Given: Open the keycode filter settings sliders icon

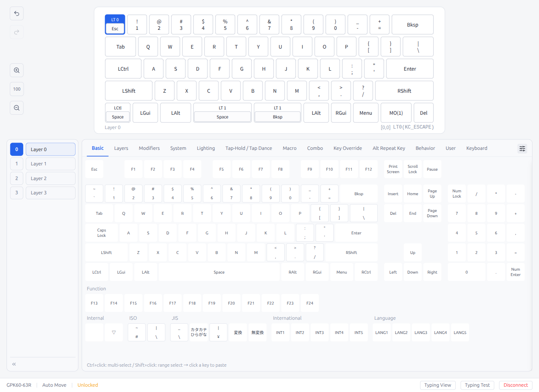Looking at the screenshot, I should point(522,148).
